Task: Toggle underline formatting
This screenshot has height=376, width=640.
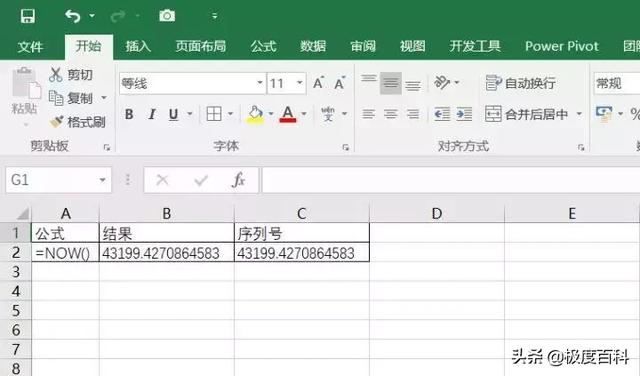Action: [173, 114]
